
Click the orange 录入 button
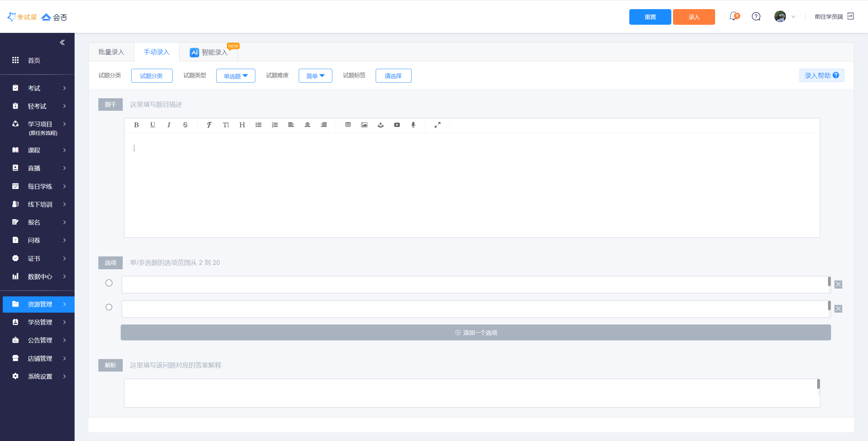(694, 17)
